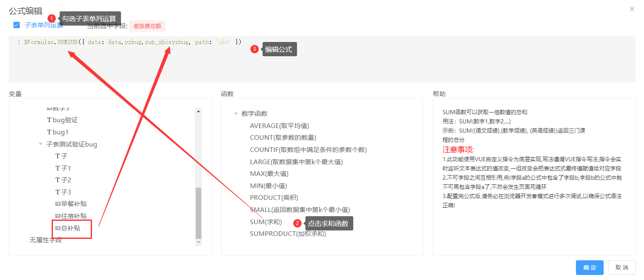Viewport: 644px width, 280px height.
Task: Click the 子表测试验证bug node label
Action: pos(71,144)
